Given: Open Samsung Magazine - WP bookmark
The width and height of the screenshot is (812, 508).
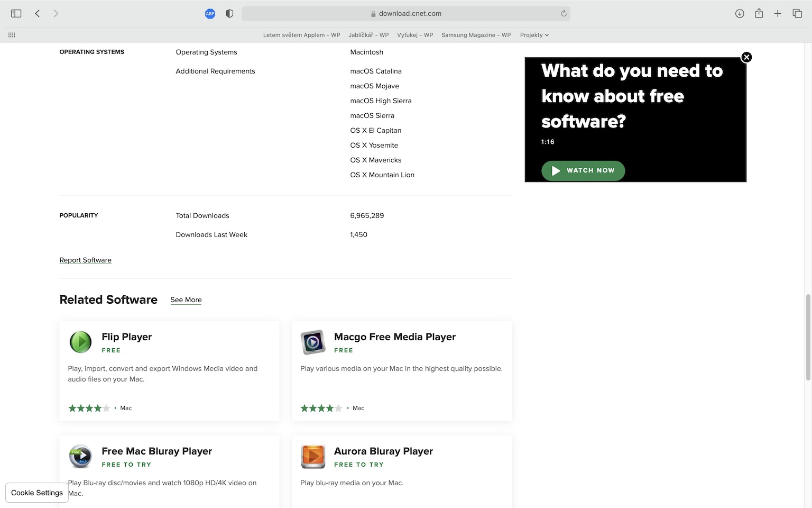Looking at the screenshot, I should tap(476, 35).
